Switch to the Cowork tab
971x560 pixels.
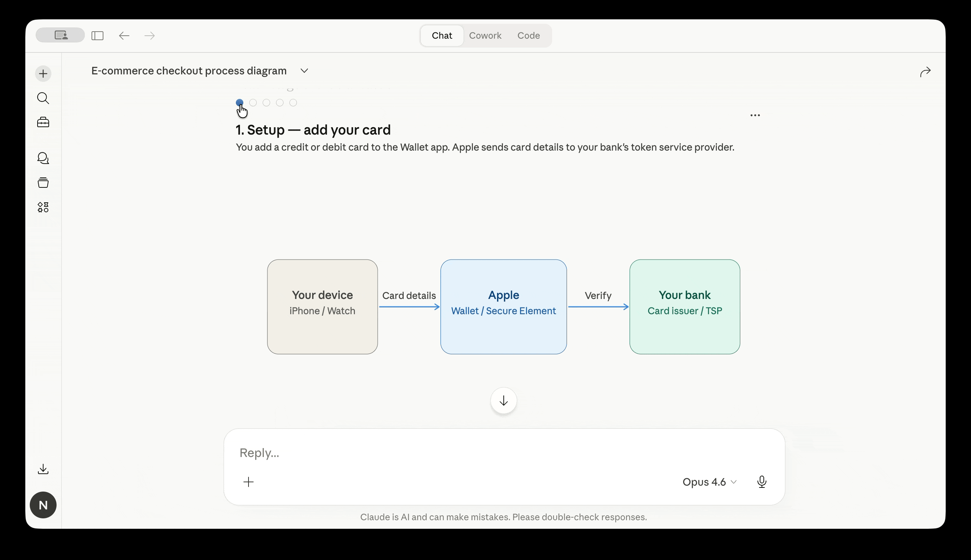[x=485, y=35]
